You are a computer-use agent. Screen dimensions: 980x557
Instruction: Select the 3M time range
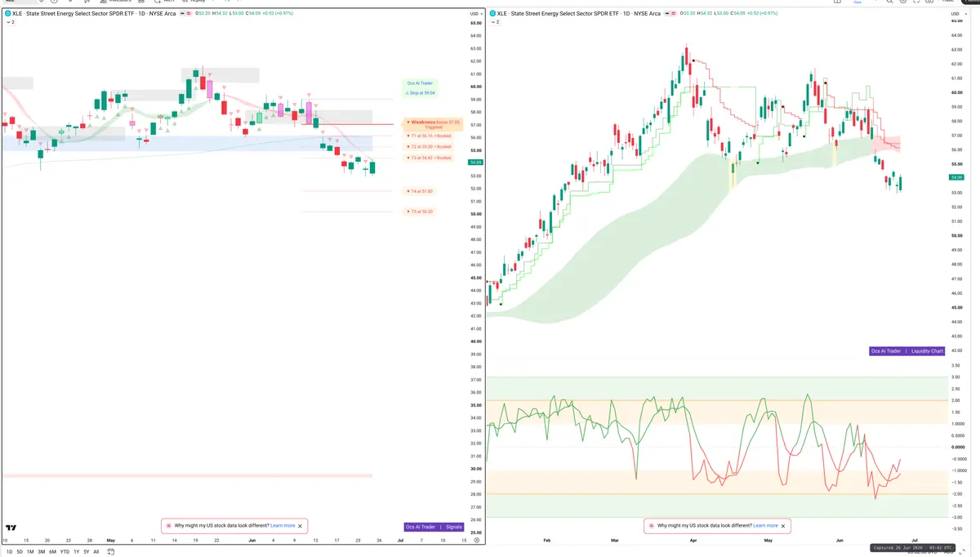pos(41,551)
